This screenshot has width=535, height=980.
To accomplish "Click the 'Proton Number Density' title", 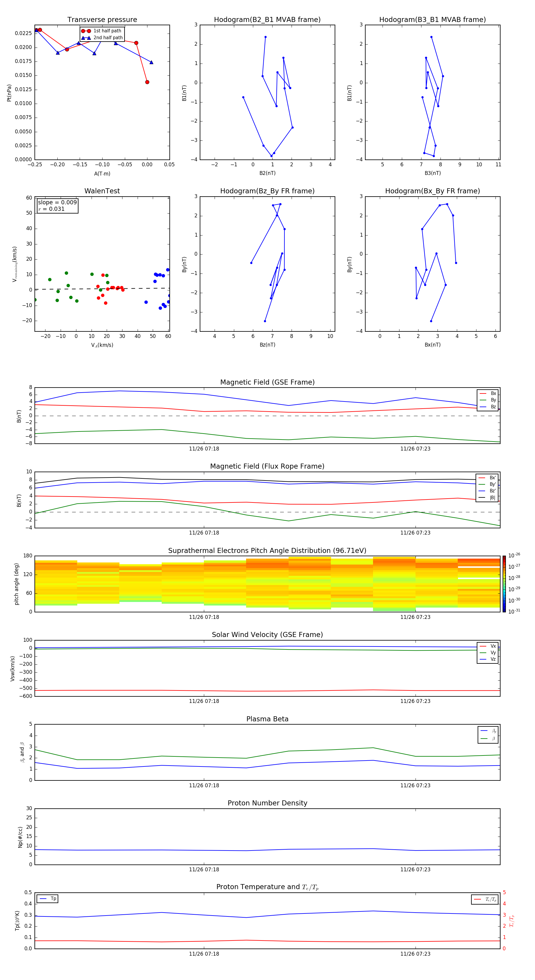I will click(x=267, y=803).
